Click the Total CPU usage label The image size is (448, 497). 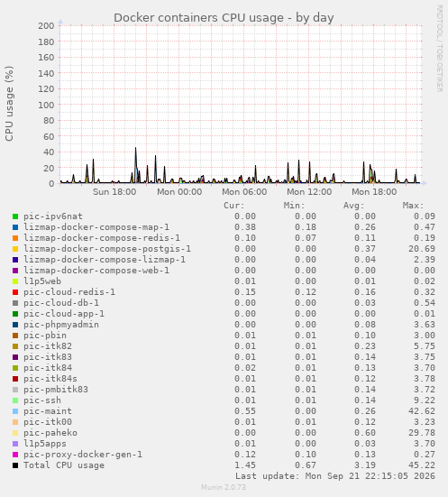[64, 465]
